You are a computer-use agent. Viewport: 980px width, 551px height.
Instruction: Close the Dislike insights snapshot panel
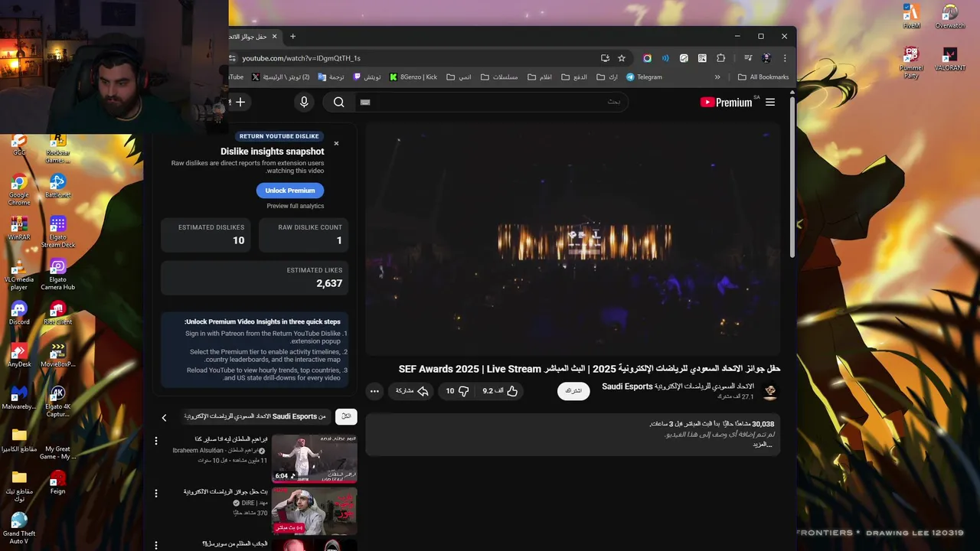[x=336, y=143]
